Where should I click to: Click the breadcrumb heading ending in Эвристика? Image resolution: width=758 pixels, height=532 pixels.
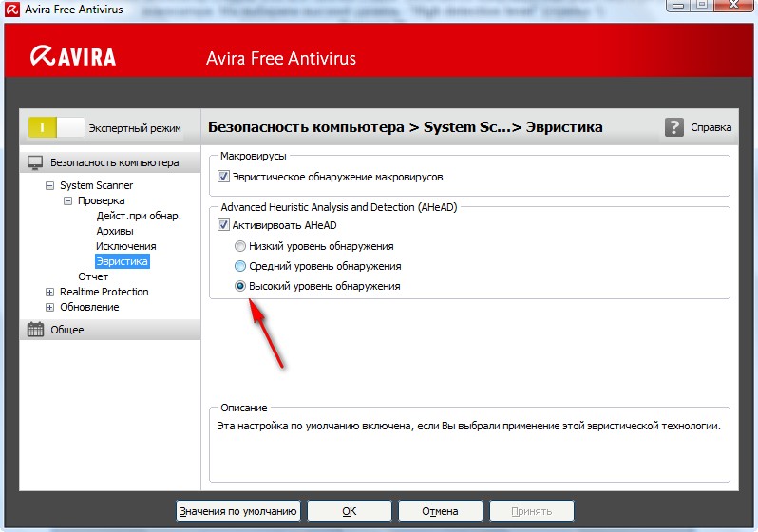[405, 127]
